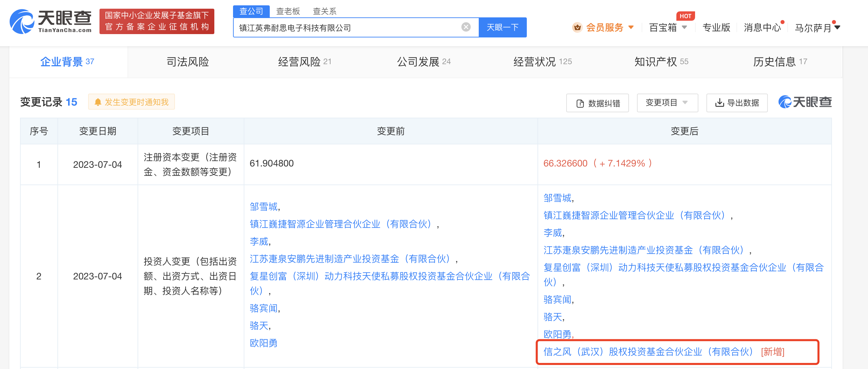Viewport: 868px width, 369px height.
Task: Open 镇江巍捷智源企业管理合伙企业 in 变更后 column
Action: click(x=635, y=215)
